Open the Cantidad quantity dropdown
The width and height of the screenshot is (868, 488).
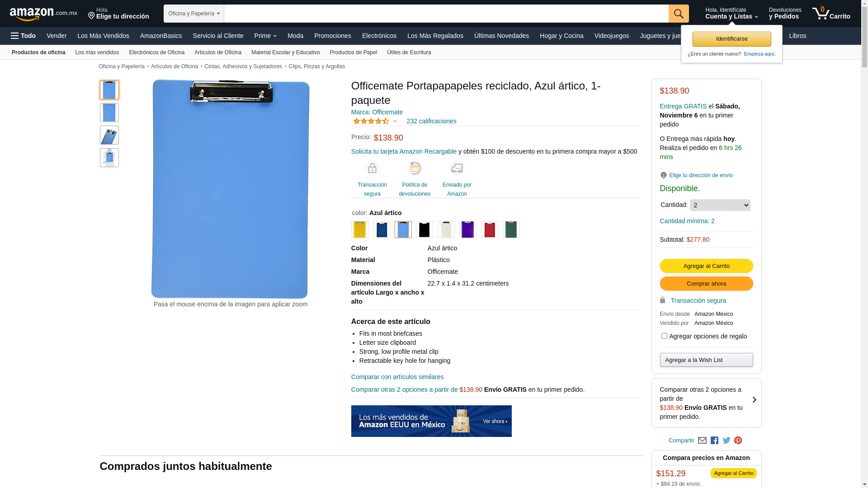tap(720, 205)
